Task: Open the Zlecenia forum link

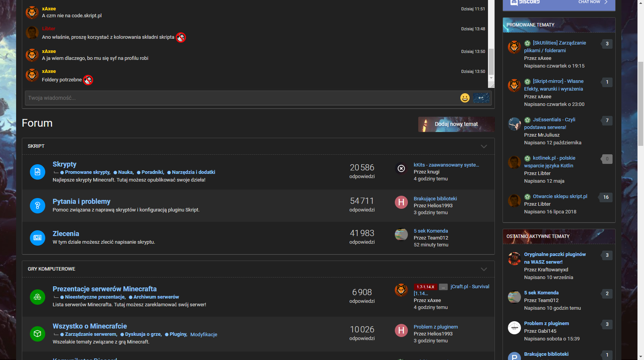Action: pos(66,234)
